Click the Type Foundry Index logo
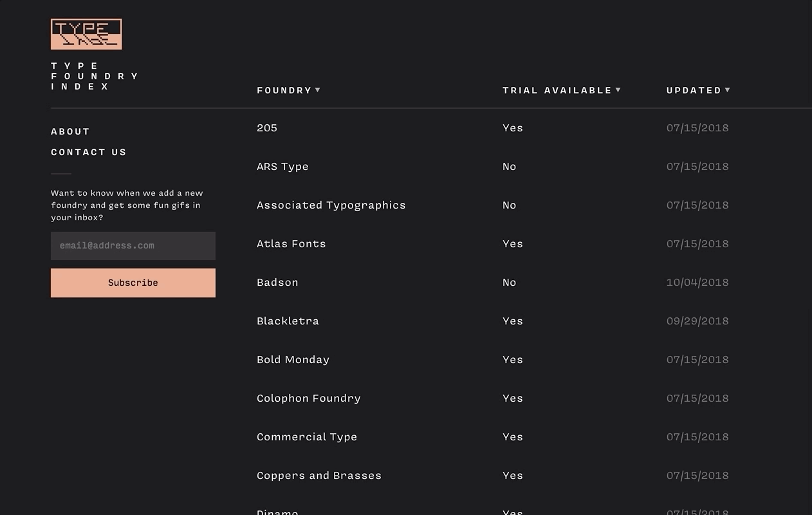This screenshot has height=515, width=812. click(86, 34)
